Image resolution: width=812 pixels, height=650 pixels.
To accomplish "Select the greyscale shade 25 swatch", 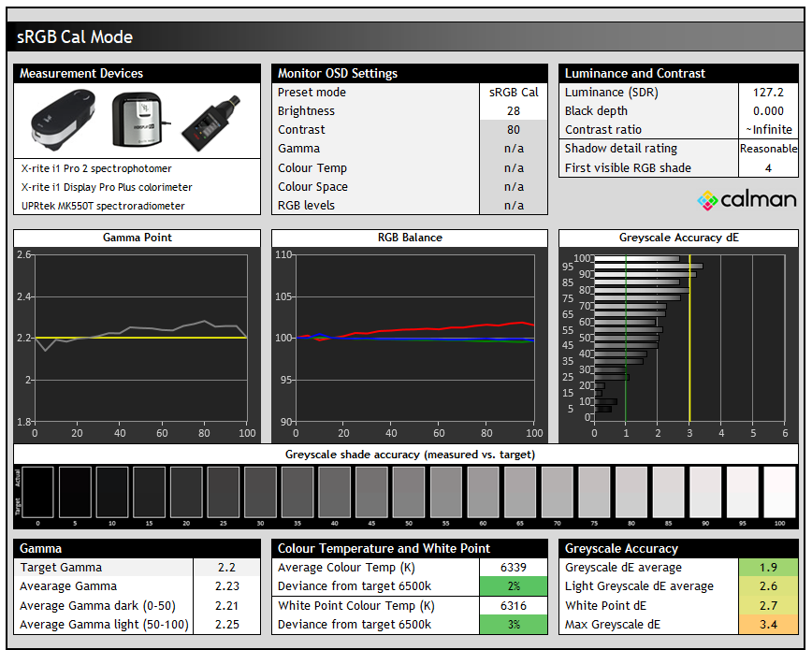I will coord(224,491).
